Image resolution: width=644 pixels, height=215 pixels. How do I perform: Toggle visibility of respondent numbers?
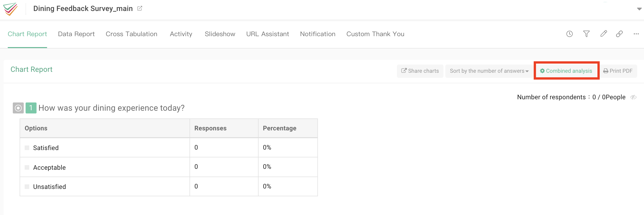[634, 97]
